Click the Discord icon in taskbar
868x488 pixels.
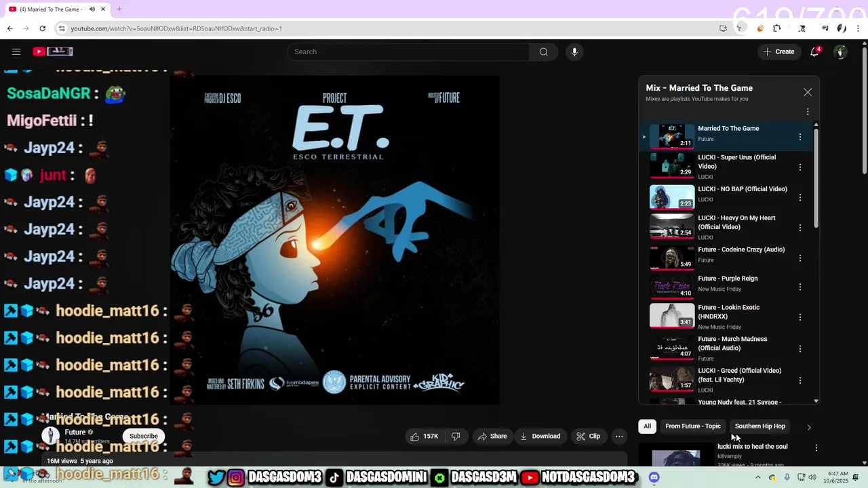[654, 477]
